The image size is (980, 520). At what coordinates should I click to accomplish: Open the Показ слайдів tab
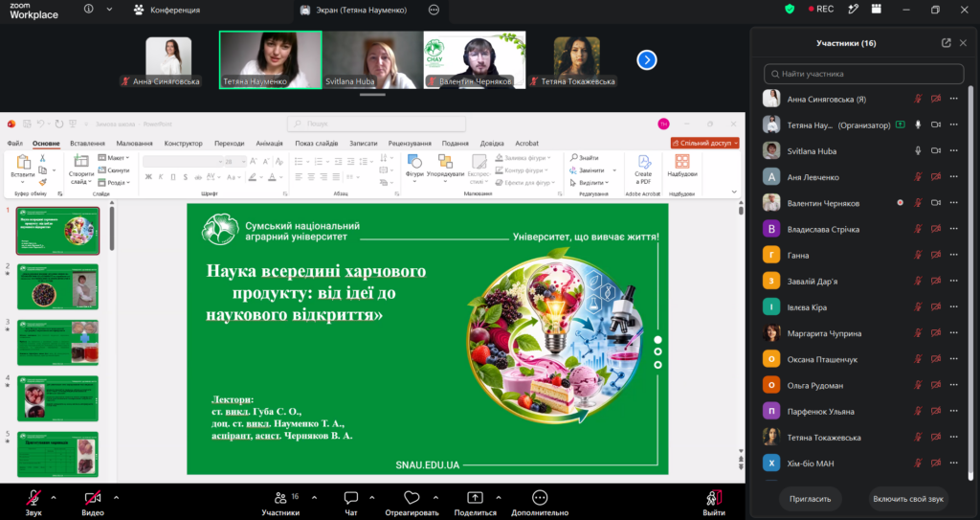(316, 144)
